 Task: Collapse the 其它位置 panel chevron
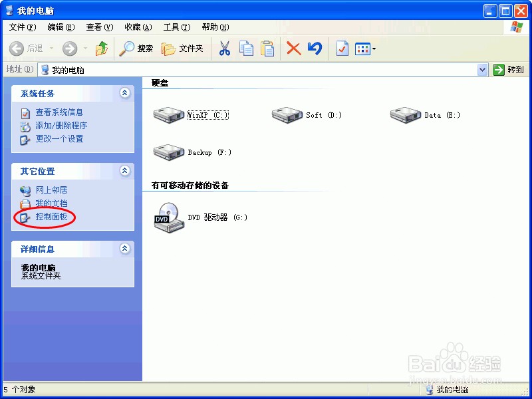(x=125, y=171)
